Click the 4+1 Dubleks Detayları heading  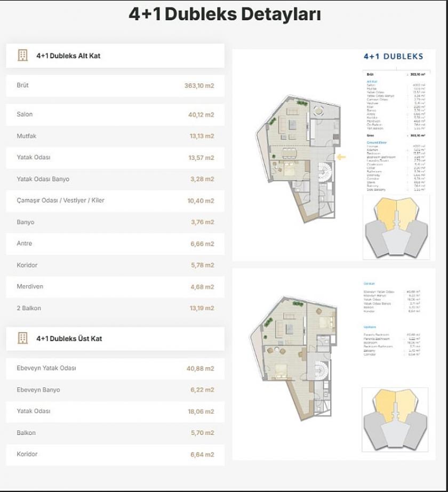click(225, 14)
